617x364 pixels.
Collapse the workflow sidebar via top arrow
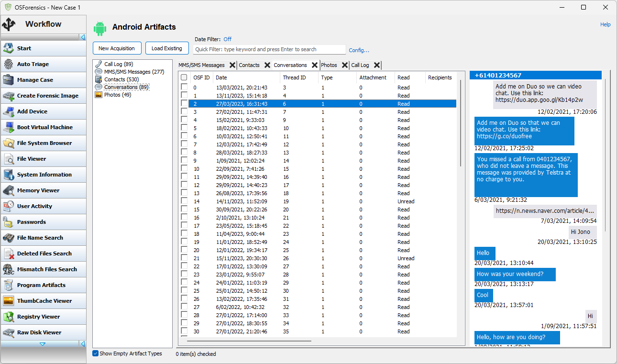point(83,37)
